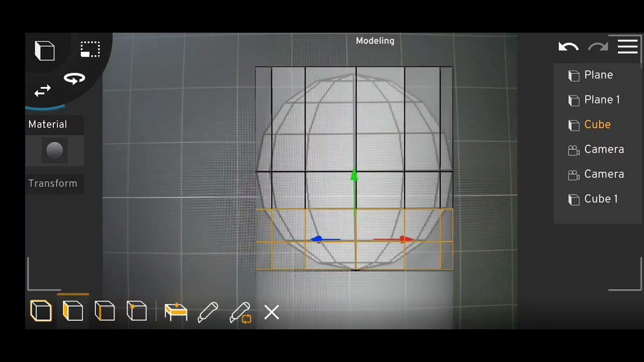Tap the cube object icon at top left

pos(45,51)
